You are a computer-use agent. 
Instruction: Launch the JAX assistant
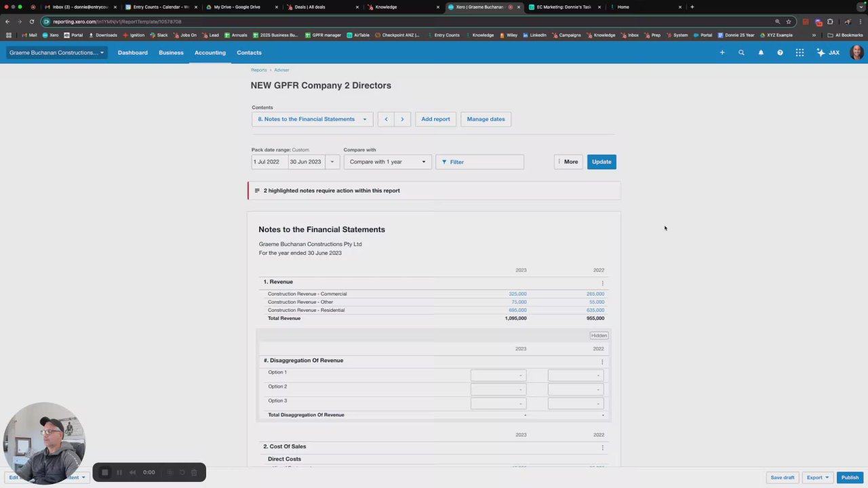point(829,52)
